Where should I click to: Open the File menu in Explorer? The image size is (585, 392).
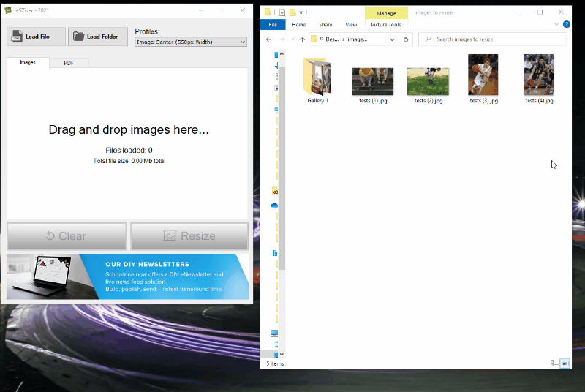[x=273, y=24]
